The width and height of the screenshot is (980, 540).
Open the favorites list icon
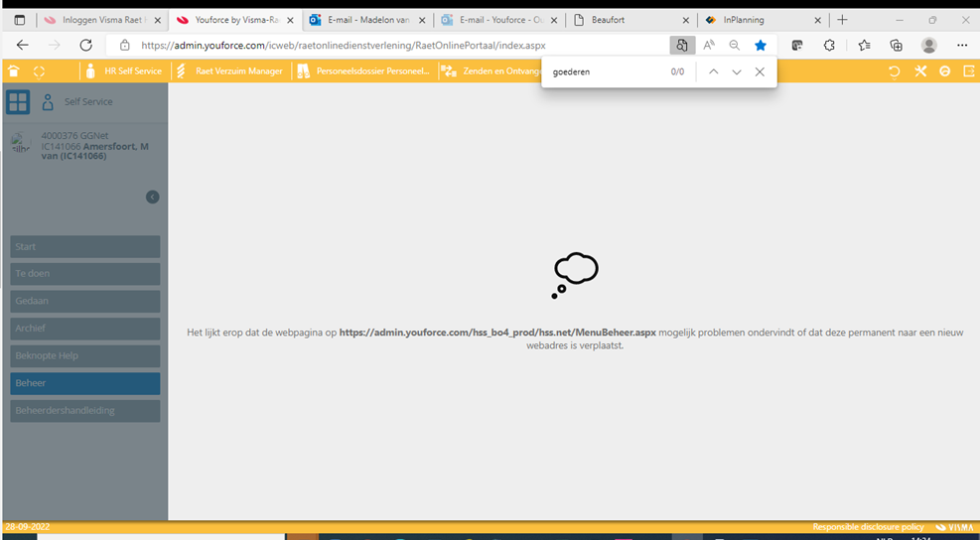coord(864,45)
